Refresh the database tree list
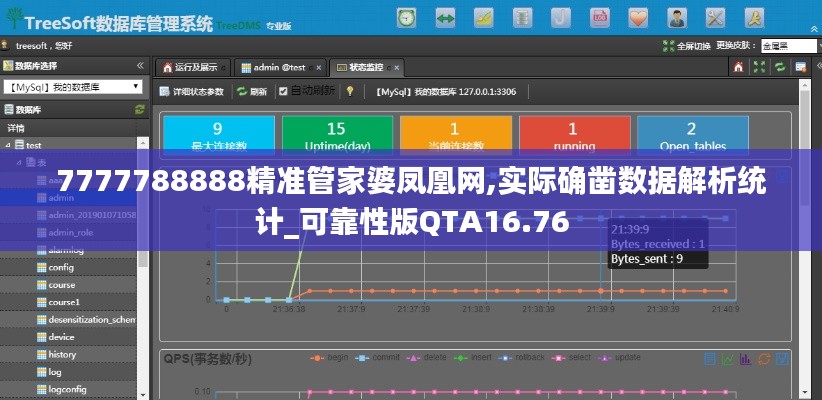This screenshot has height=400, width=822. pyautogui.click(x=139, y=109)
